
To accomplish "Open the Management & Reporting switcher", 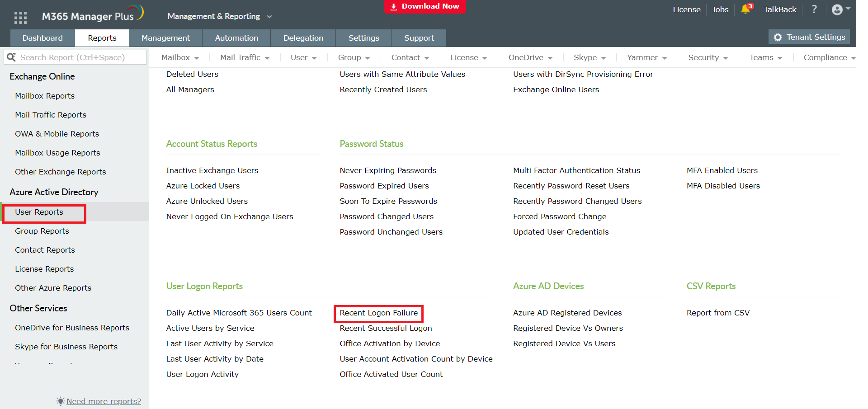I will point(219,16).
